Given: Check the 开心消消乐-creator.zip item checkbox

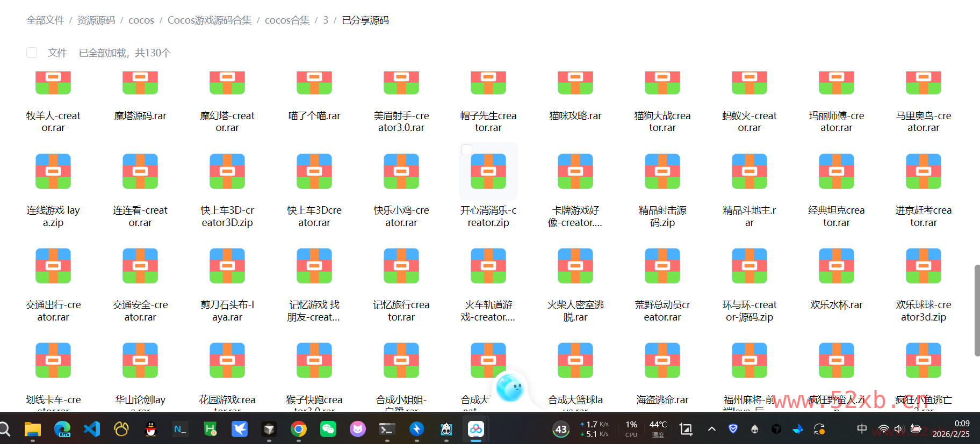Looking at the screenshot, I should 467,150.
